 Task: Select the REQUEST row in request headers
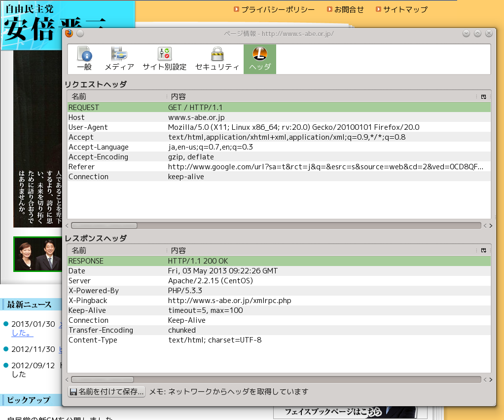(x=279, y=108)
